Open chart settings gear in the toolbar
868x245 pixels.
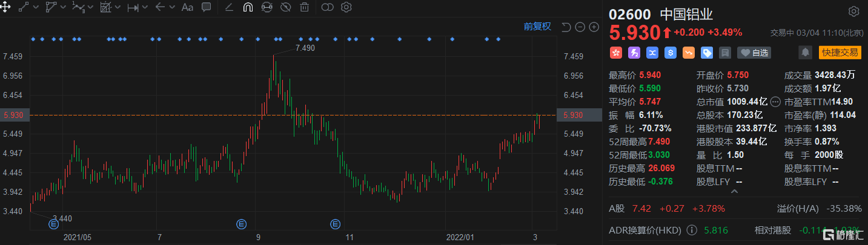click(346, 7)
